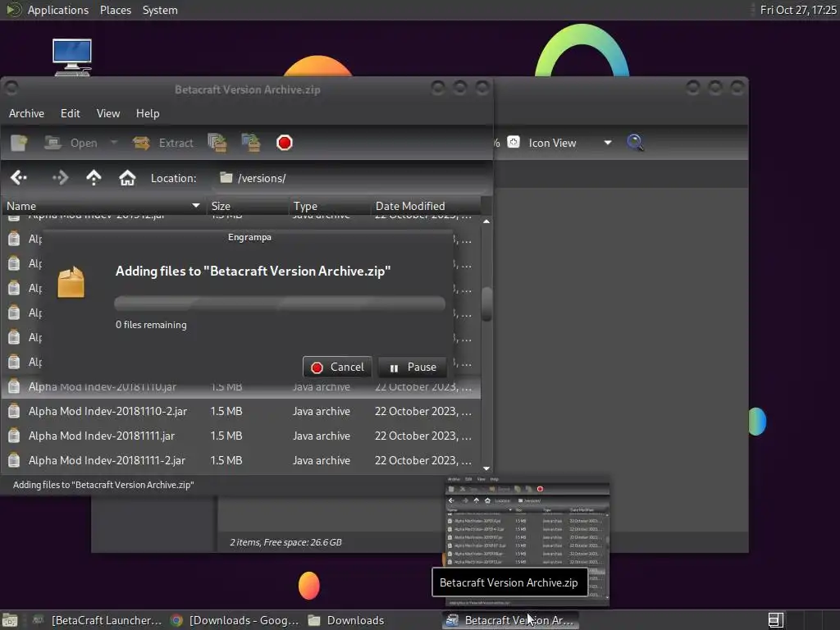Screen dimensions: 840x630
Task: Click the Extract toolbar button
Action: click(163, 143)
